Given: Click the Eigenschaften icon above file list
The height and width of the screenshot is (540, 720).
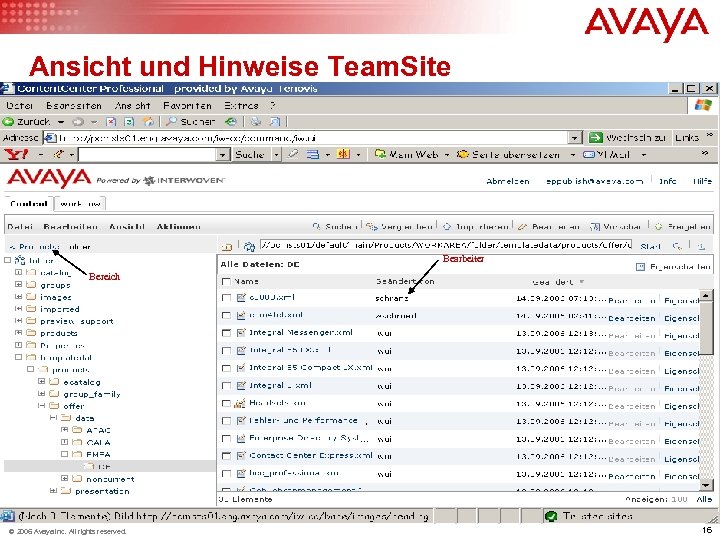Looking at the screenshot, I should click(641, 267).
